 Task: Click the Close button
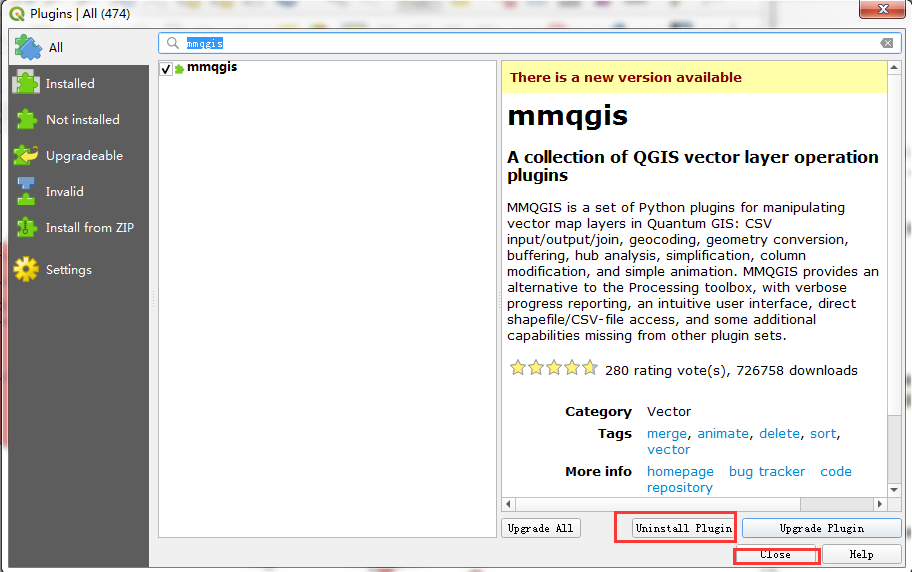point(776,555)
